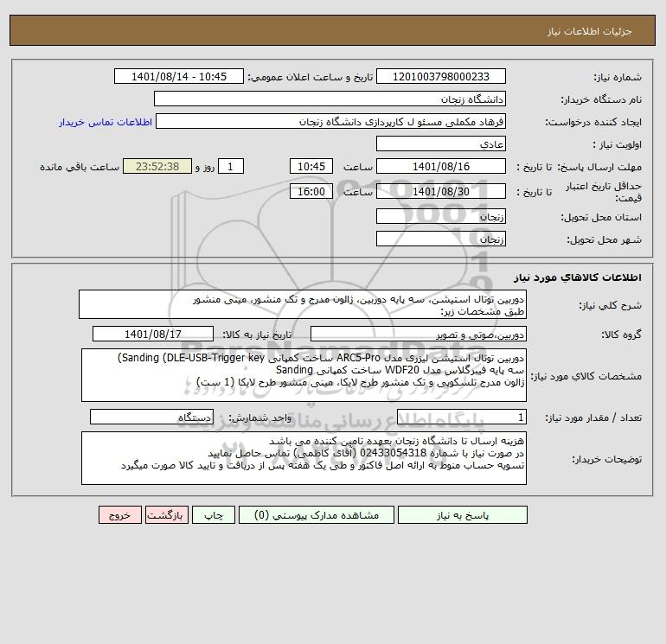Click the goods need date 1401/08/17
Image resolution: width=666 pixels, height=644 pixels.
pos(153,334)
